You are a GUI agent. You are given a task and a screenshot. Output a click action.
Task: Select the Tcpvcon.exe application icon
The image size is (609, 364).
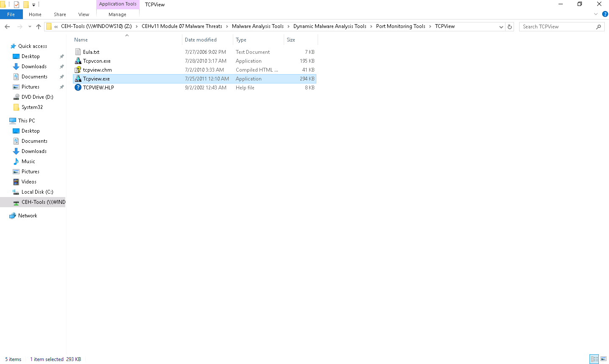point(78,61)
